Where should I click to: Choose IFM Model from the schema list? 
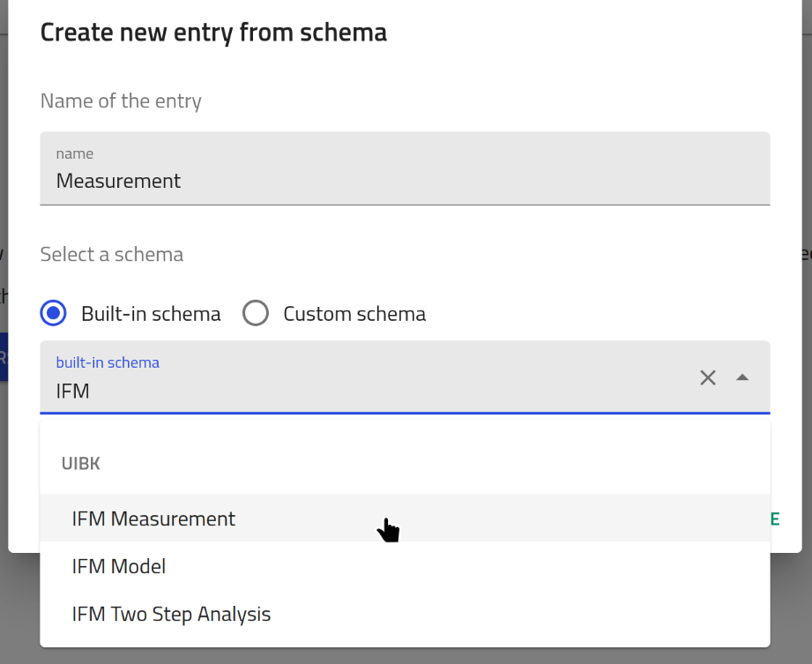[119, 566]
